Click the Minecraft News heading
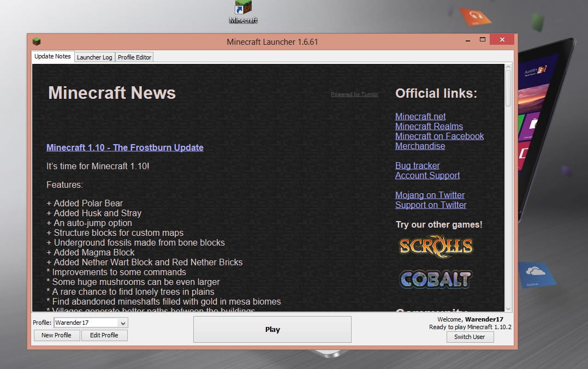The image size is (588, 369). tap(112, 93)
